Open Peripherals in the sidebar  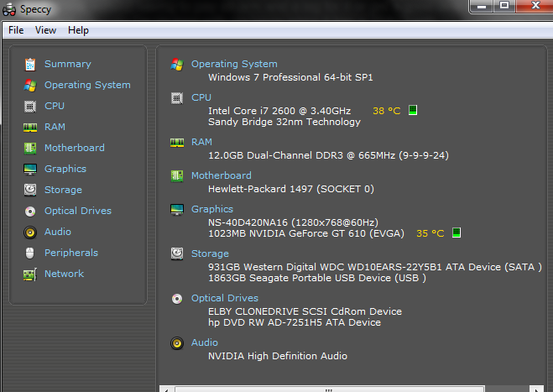tap(71, 253)
